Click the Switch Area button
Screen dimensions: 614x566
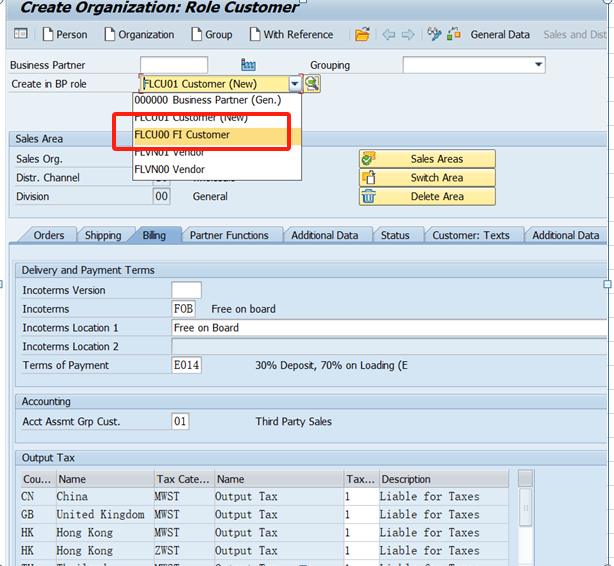click(436, 178)
